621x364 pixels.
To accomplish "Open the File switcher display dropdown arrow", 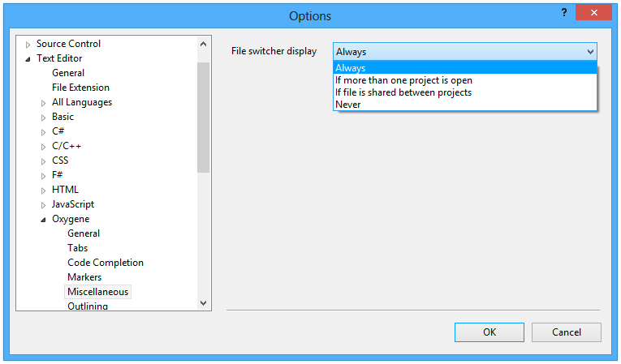I will 590,51.
